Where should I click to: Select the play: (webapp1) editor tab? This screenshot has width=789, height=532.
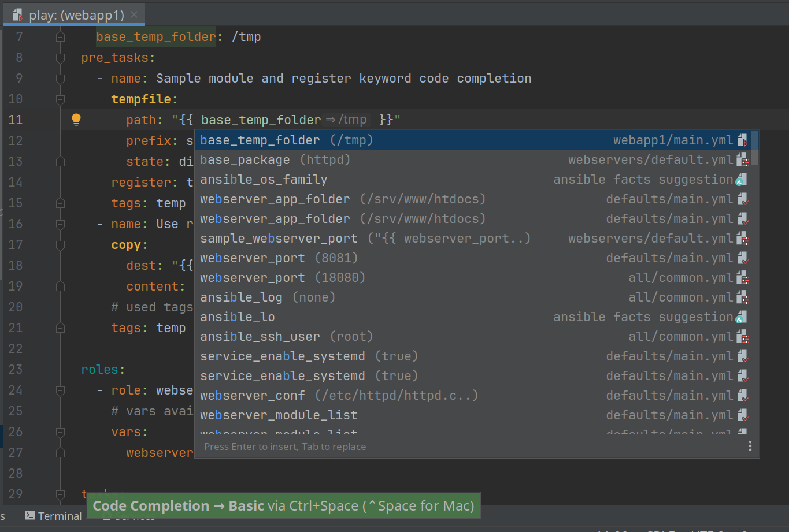click(75, 15)
